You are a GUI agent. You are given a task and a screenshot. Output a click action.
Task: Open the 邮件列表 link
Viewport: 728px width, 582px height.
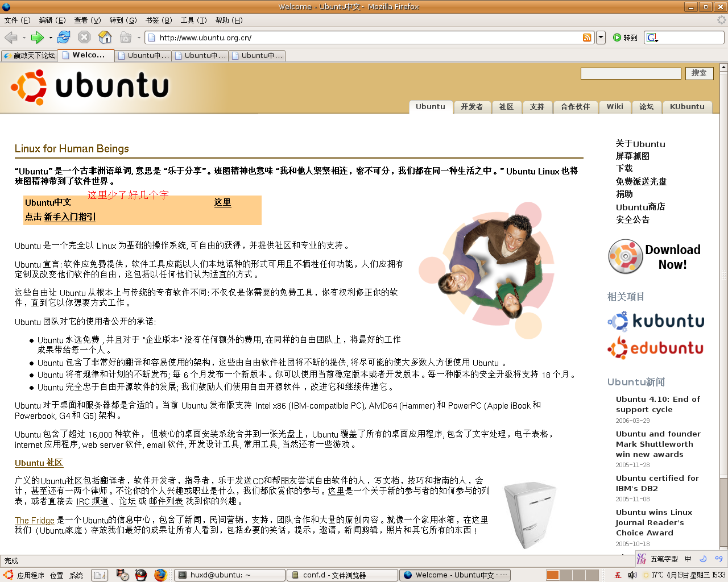pos(166,501)
